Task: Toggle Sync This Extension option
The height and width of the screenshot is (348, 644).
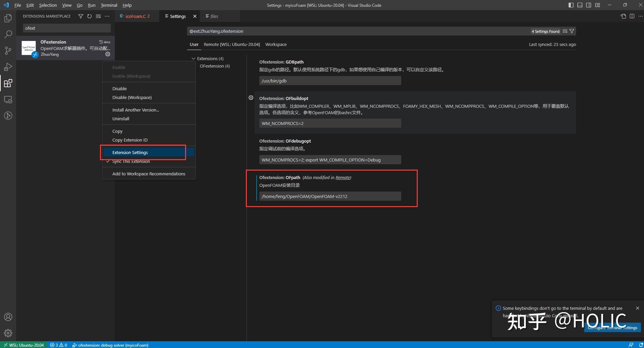Action: point(131,161)
